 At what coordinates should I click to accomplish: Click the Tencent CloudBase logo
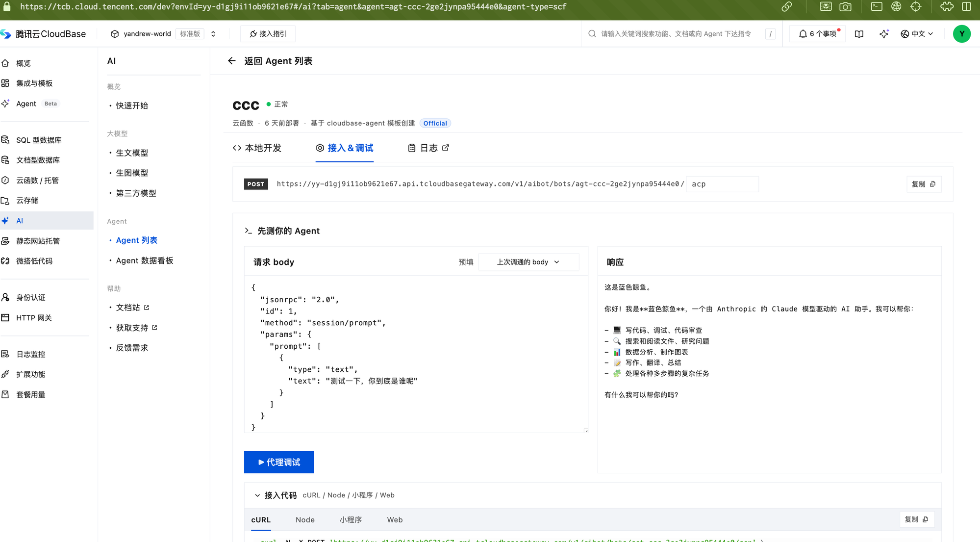pyautogui.click(x=43, y=34)
